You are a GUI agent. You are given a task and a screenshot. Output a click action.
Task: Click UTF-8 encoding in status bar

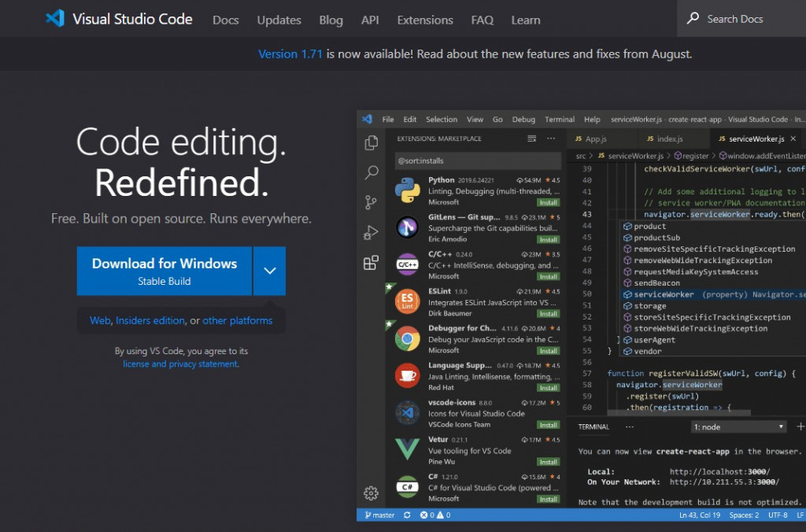pyautogui.click(x=778, y=515)
